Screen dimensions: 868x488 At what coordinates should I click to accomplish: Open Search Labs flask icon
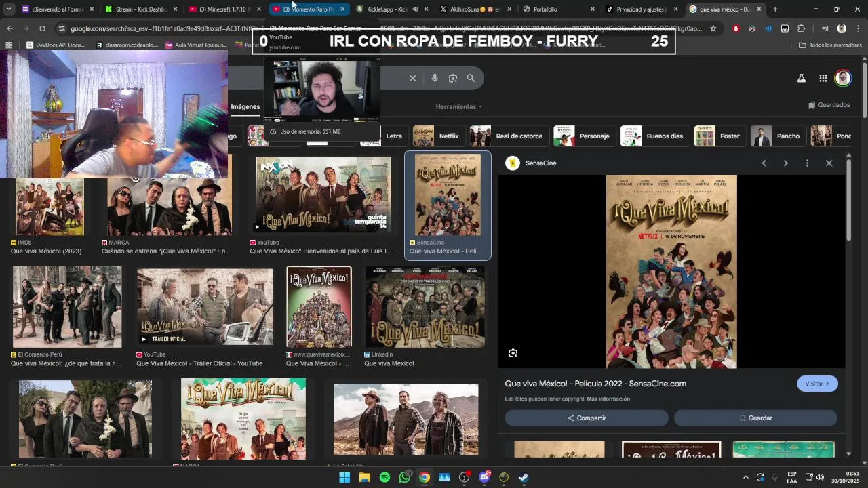802,78
